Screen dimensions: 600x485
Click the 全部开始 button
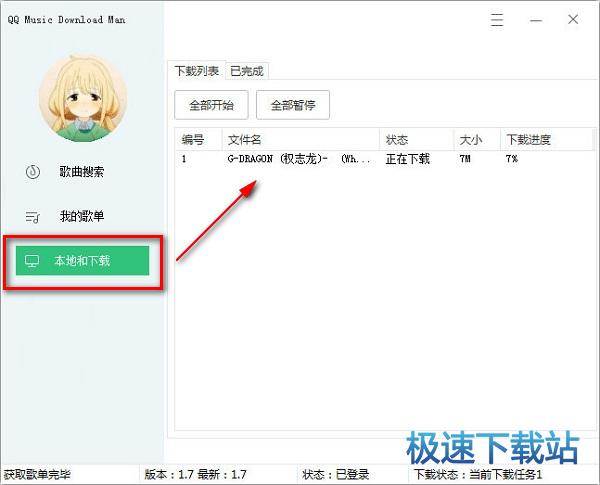(x=211, y=105)
